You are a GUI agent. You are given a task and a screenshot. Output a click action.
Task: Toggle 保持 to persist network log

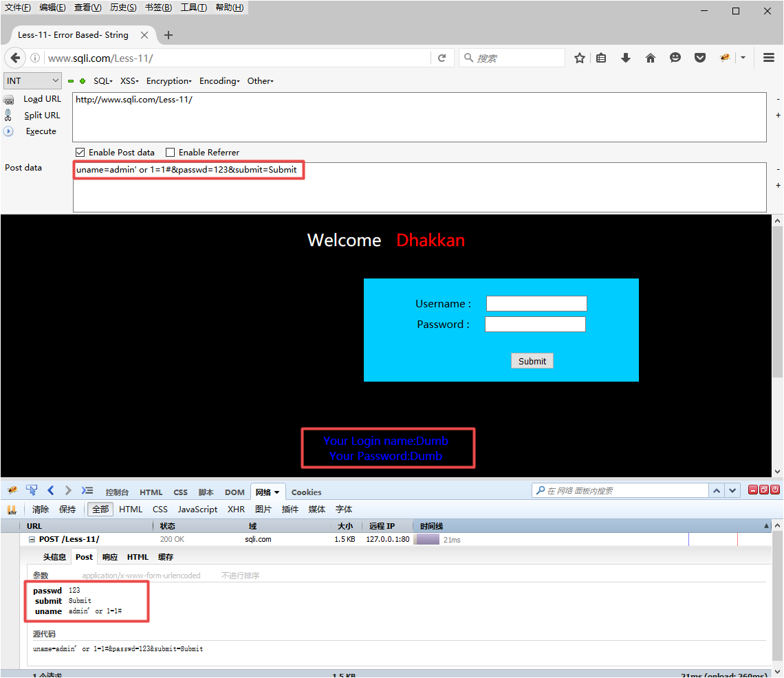[x=67, y=509]
